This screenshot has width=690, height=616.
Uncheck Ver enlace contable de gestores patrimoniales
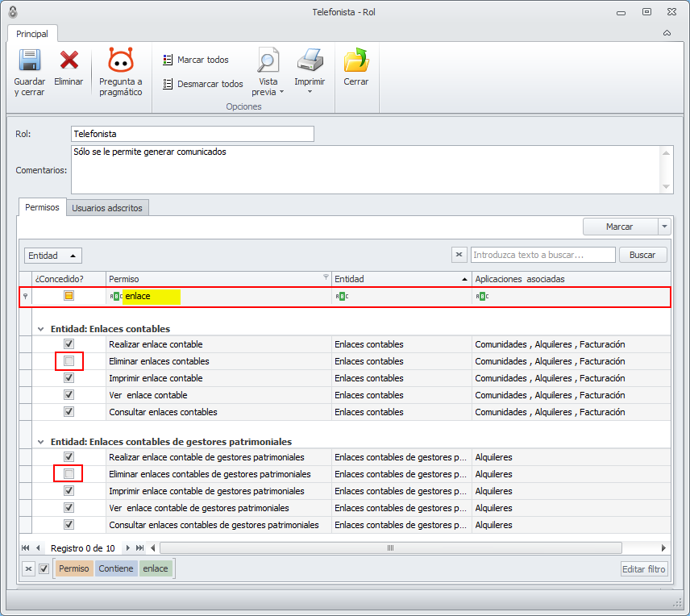pyautogui.click(x=69, y=508)
